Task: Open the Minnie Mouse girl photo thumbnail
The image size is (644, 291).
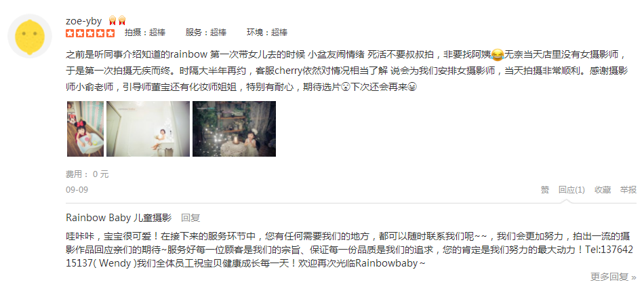Action: [x=85, y=129]
